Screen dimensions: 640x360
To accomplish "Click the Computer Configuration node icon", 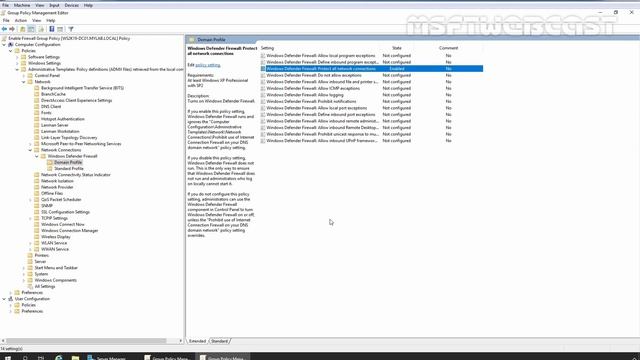I will coord(11,44).
